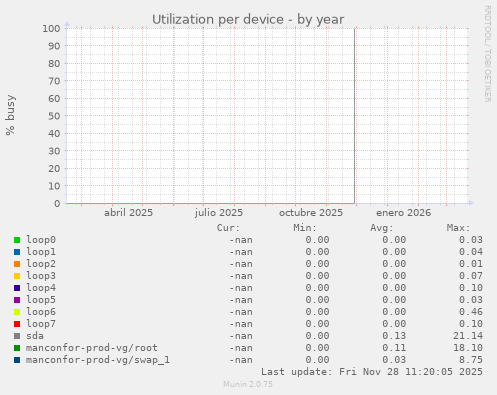This screenshot has width=497, height=395.
Task: Click the vertical gray spike line in graph
Action: [354, 116]
